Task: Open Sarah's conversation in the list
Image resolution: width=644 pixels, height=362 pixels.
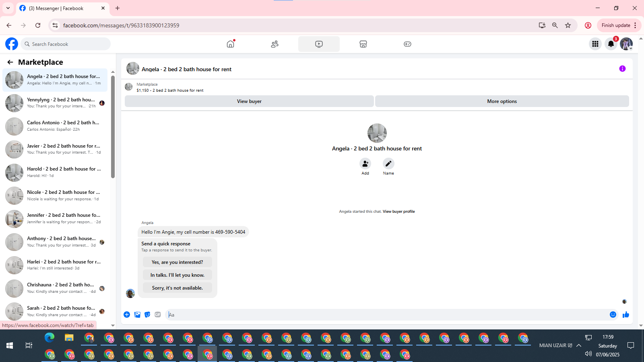Action: [55, 311]
